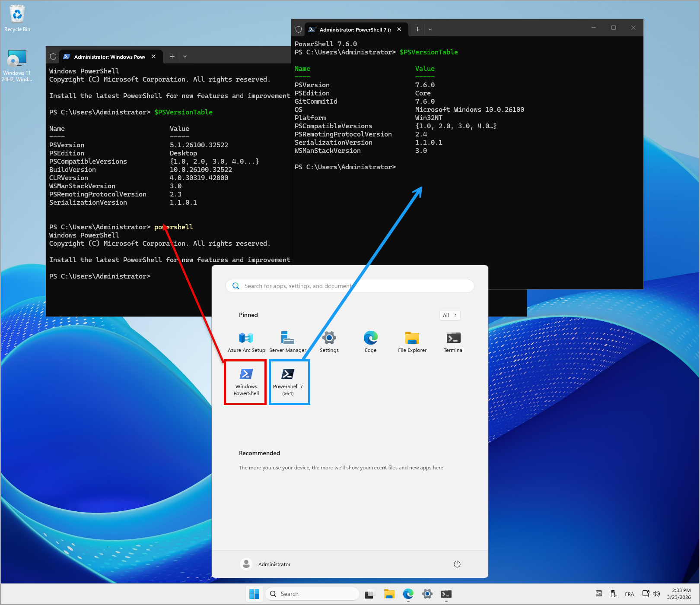Click the Windows Start button on taskbar

tap(255, 594)
